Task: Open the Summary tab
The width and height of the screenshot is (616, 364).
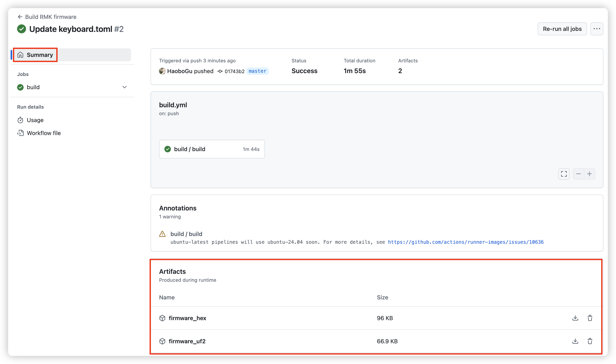Action: (39, 55)
